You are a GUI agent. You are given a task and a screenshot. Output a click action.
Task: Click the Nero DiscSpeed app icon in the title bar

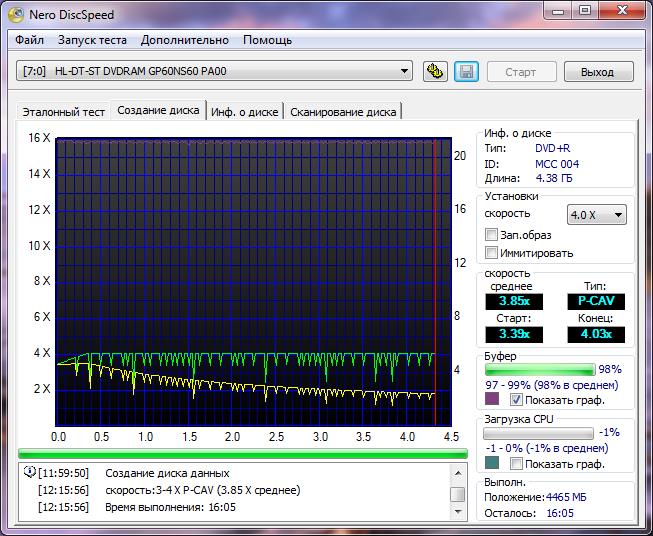click(x=16, y=15)
